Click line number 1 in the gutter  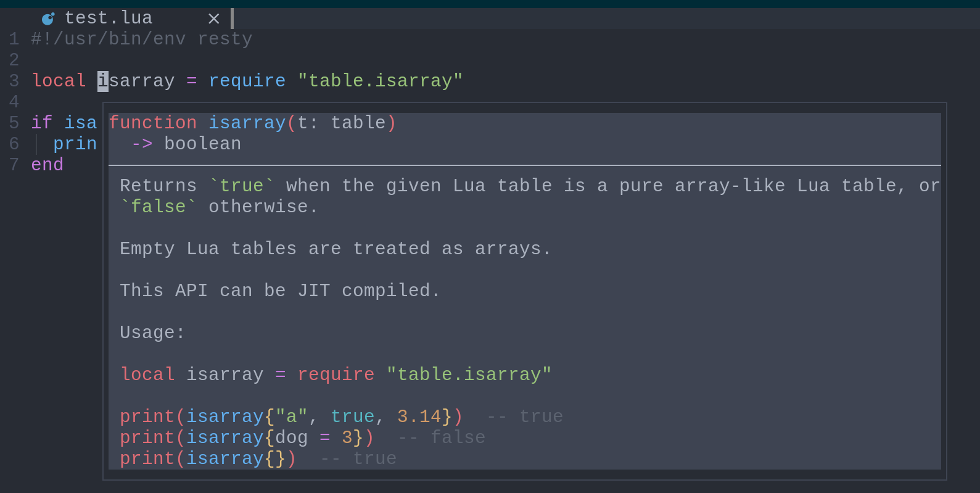click(14, 39)
